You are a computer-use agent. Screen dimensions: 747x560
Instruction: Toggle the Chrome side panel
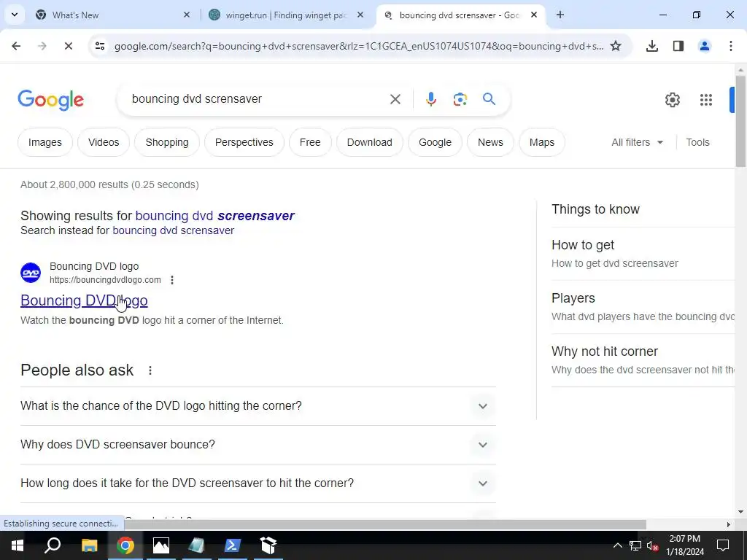[x=678, y=46]
